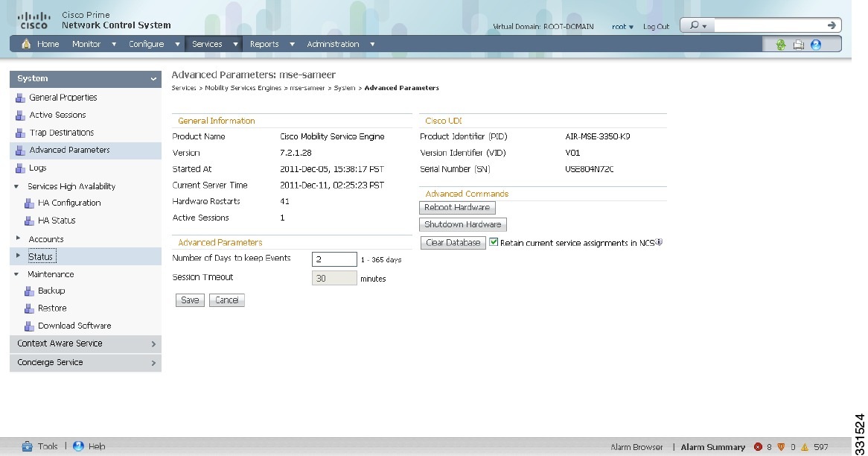Open the Administration menu dropdown arrow

372,44
